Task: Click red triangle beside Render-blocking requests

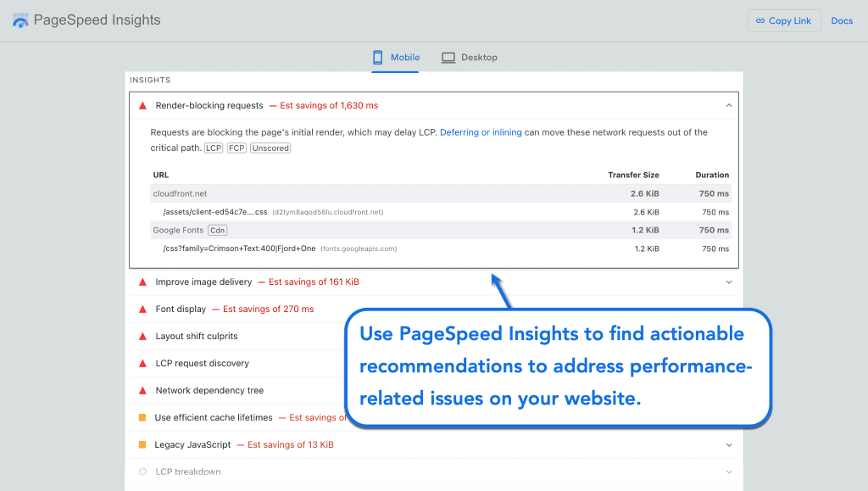Action: pyautogui.click(x=142, y=106)
